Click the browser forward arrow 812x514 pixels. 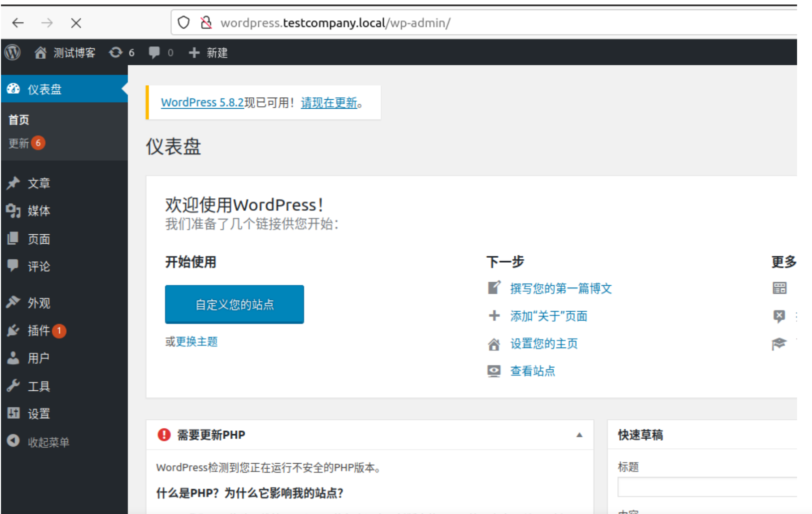(47, 23)
